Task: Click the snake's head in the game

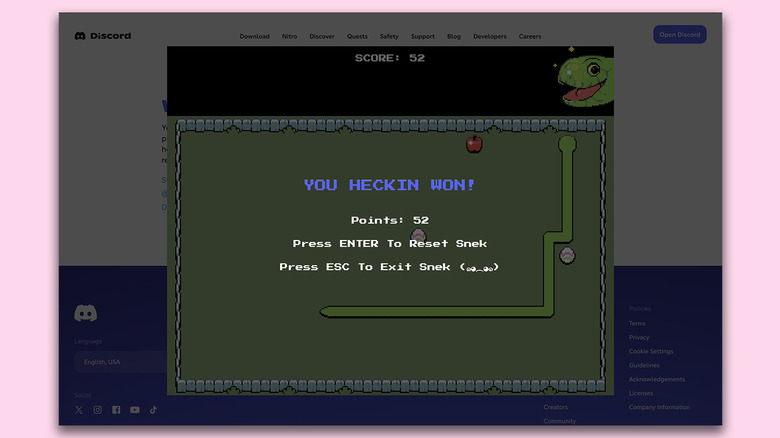Action: [567, 144]
